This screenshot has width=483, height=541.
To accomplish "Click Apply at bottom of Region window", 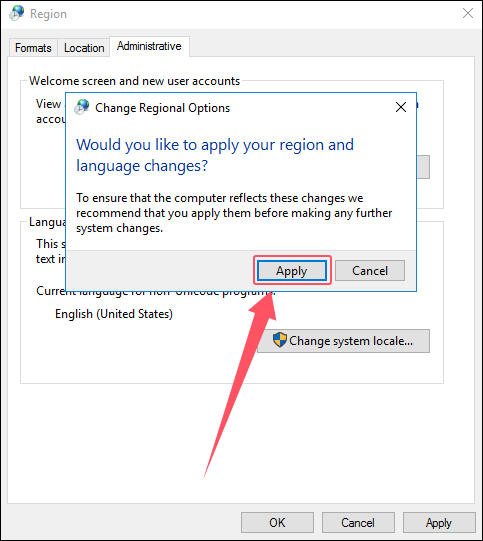I will (438, 522).
